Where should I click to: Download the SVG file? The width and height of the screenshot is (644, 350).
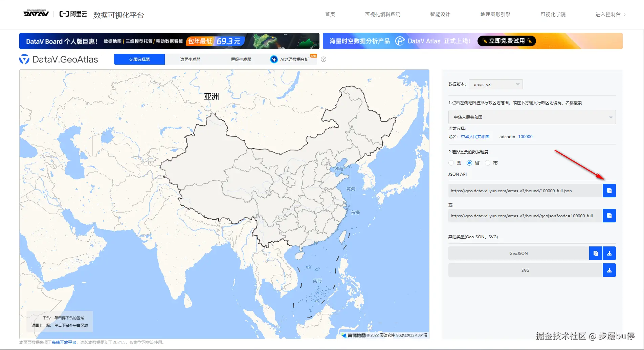609,270
